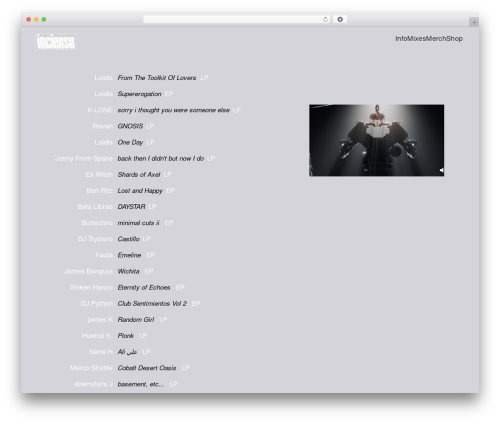This screenshot has height=423, width=500.
Task: Open the Mixes page
Action: coord(417,39)
